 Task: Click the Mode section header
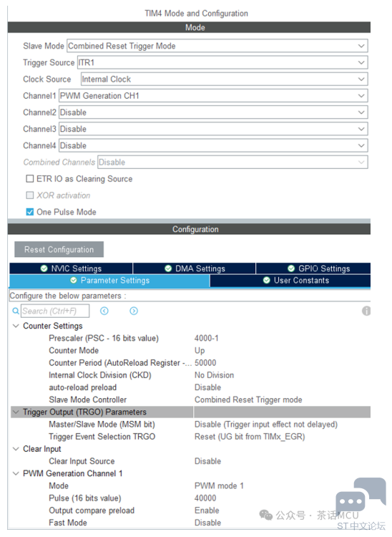189,27
